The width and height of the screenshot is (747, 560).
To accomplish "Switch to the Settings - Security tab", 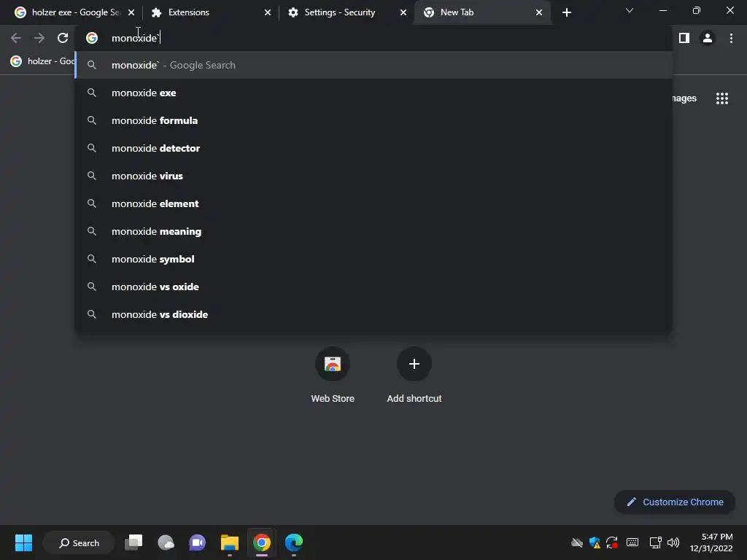I will (x=346, y=12).
